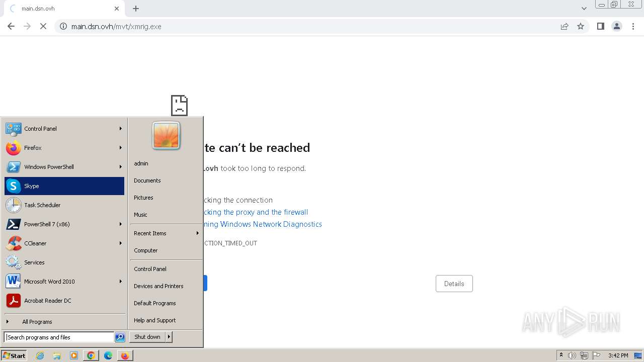644x362 pixels.
Task: Click proxy and firewall link
Action: point(256,212)
